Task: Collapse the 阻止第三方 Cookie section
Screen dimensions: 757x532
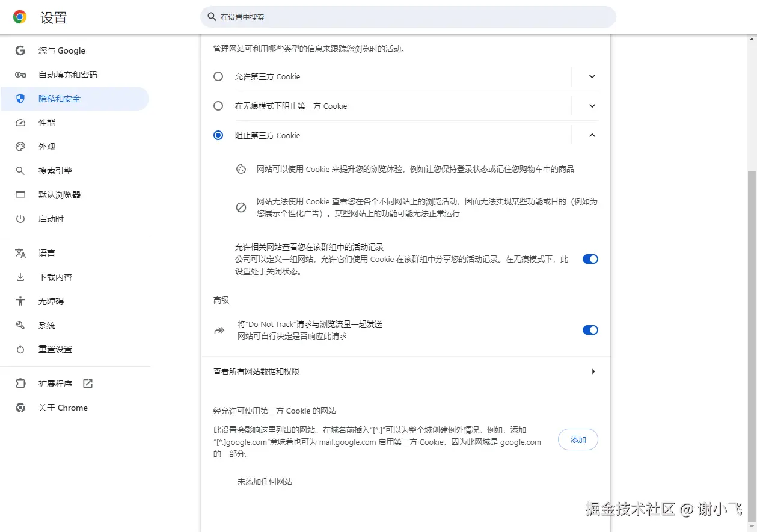Action: [x=591, y=135]
